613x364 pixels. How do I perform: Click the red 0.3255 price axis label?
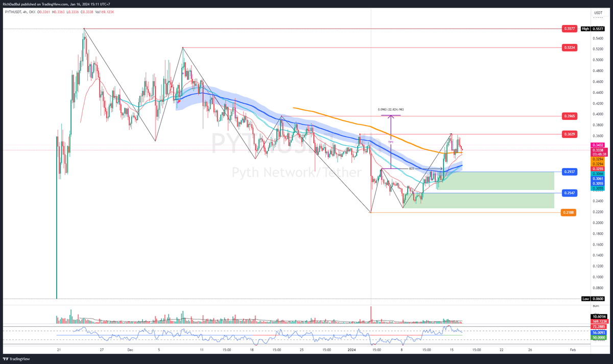click(x=598, y=168)
